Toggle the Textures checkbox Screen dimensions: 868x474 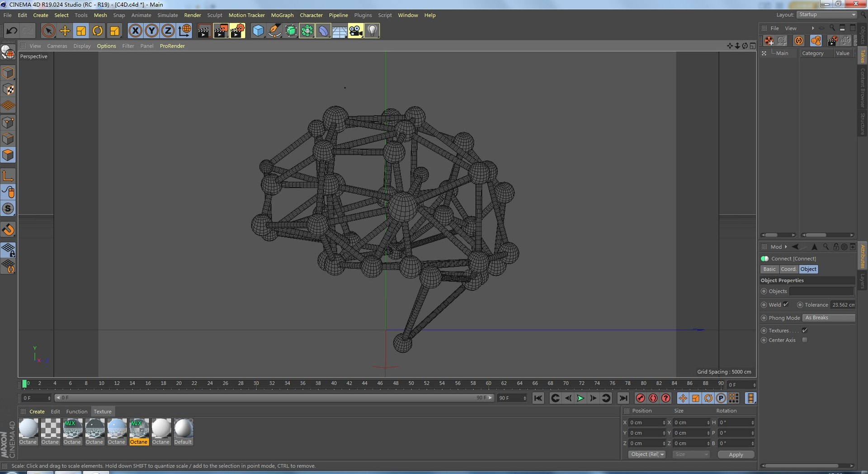pyautogui.click(x=805, y=330)
